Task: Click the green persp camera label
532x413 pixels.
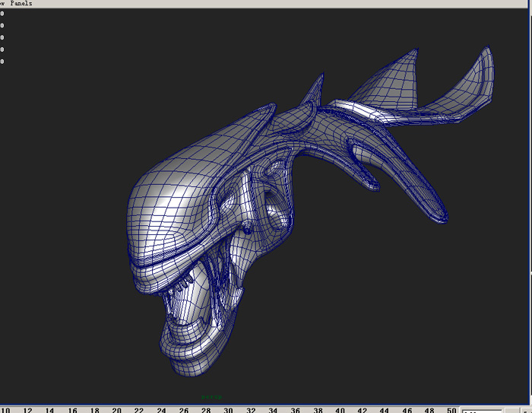Action: 212,397
